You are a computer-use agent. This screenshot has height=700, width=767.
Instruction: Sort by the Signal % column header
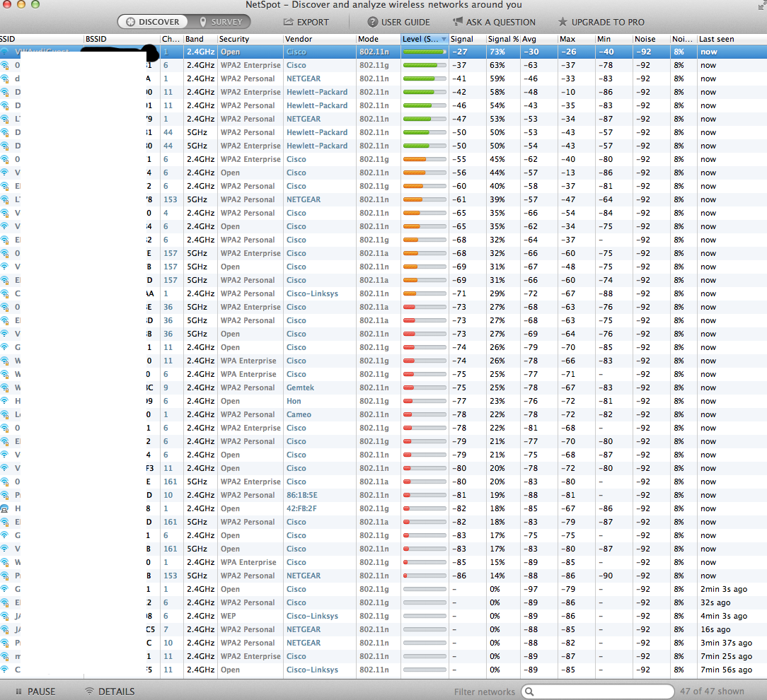[503, 39]
